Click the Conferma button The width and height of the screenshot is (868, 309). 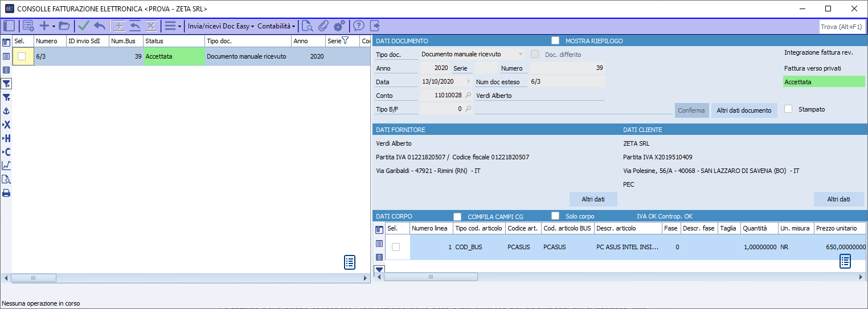pyautogui.click(x=692, y=110)
